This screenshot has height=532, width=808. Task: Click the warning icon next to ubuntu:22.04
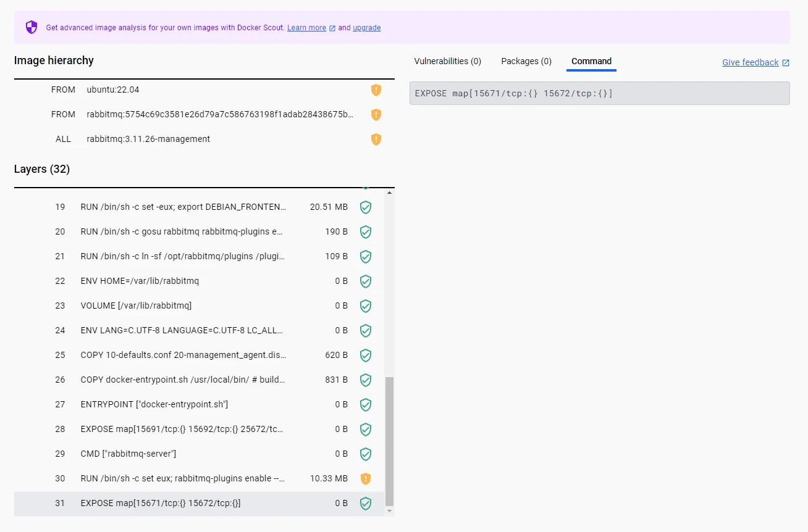click(376, 89)
